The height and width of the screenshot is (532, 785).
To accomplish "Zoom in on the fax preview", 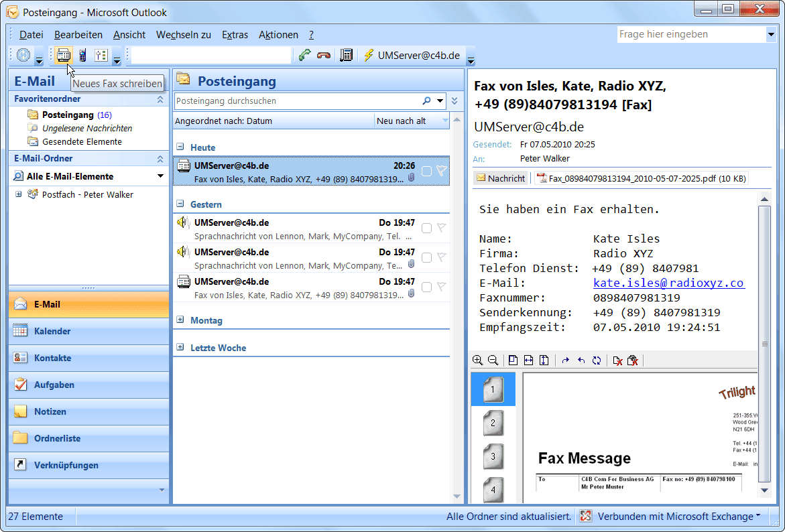I will point(477,360).
